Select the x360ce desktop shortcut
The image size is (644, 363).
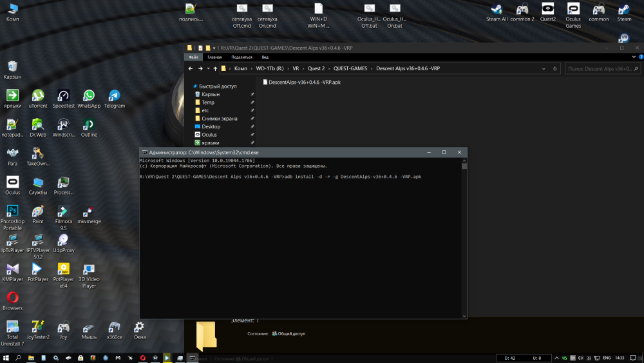[114, 331]
